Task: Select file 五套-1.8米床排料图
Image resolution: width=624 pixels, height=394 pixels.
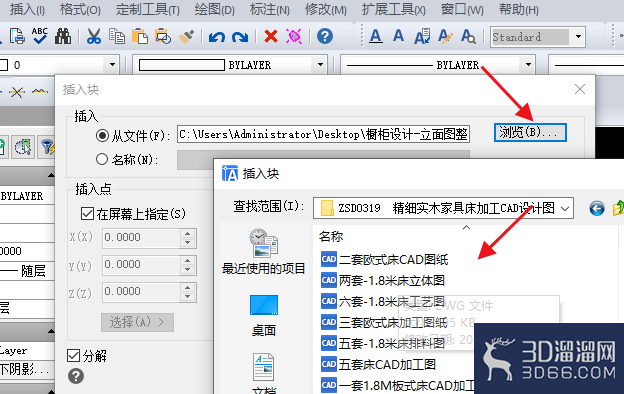Action: [x=383, y=343]
